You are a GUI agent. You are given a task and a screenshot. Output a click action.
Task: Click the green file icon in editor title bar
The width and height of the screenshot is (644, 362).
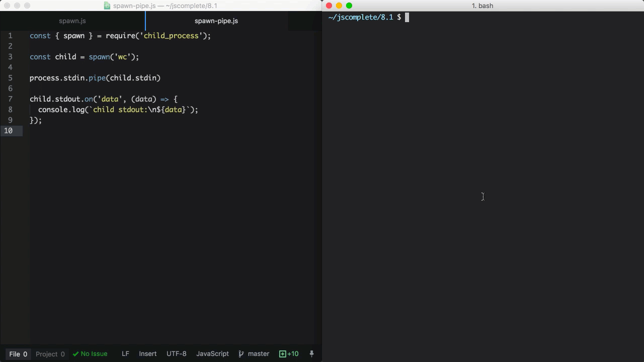point(107,6)
